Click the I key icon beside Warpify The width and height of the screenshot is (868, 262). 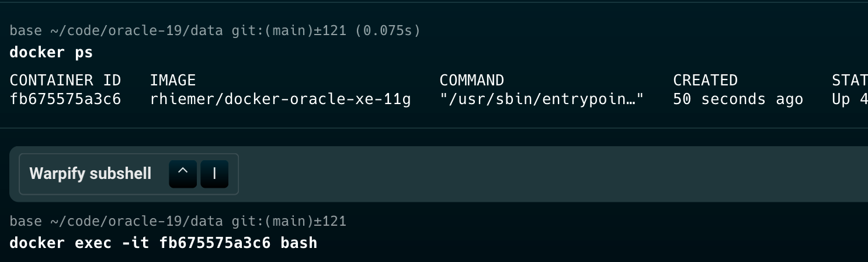click(x=214, y=174)
